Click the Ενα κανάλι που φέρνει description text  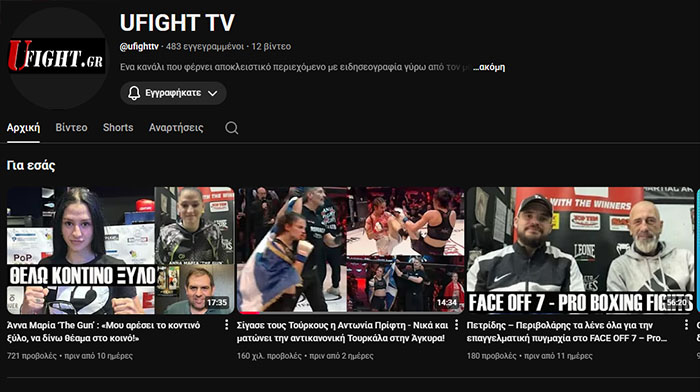(296, 67)
